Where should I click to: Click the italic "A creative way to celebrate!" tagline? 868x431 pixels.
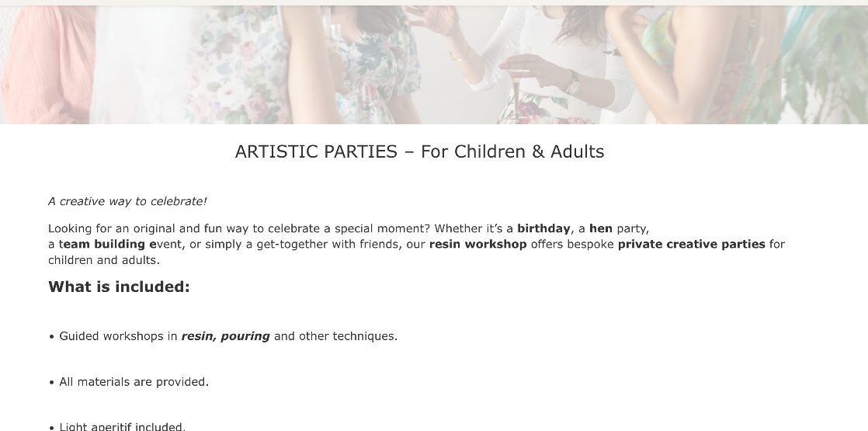(127, 201)
